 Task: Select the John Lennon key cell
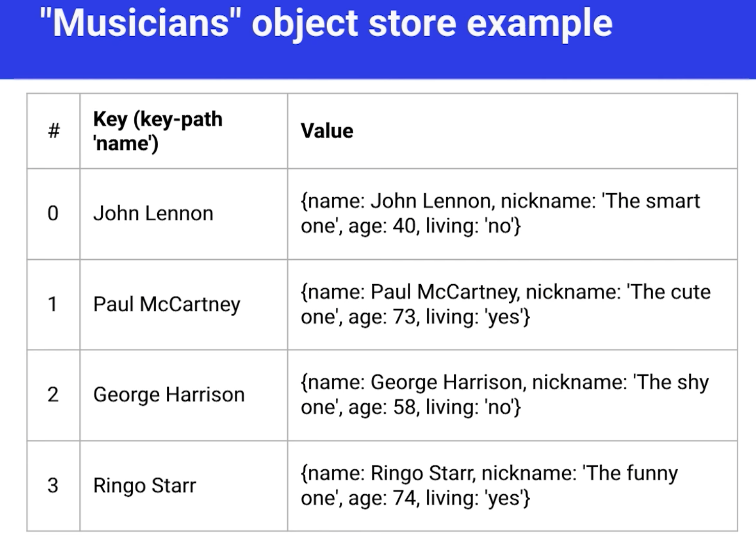click(153, 214)
